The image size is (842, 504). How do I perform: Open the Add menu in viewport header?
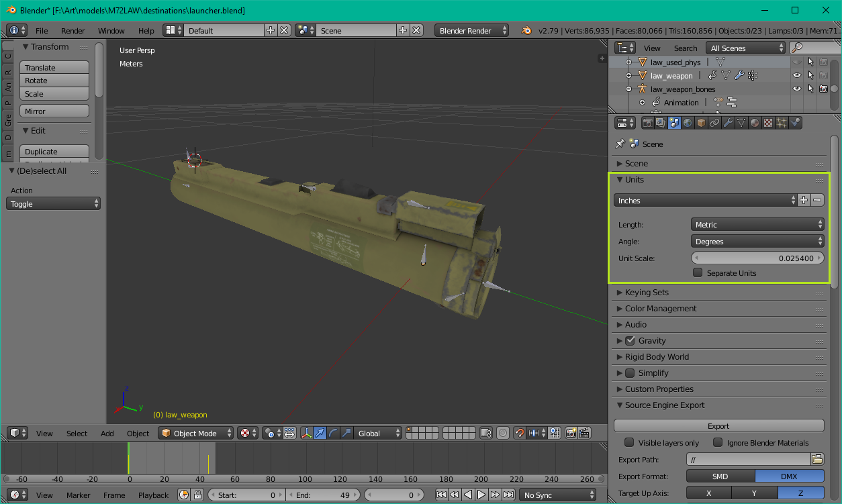click(x=107, y=434)
